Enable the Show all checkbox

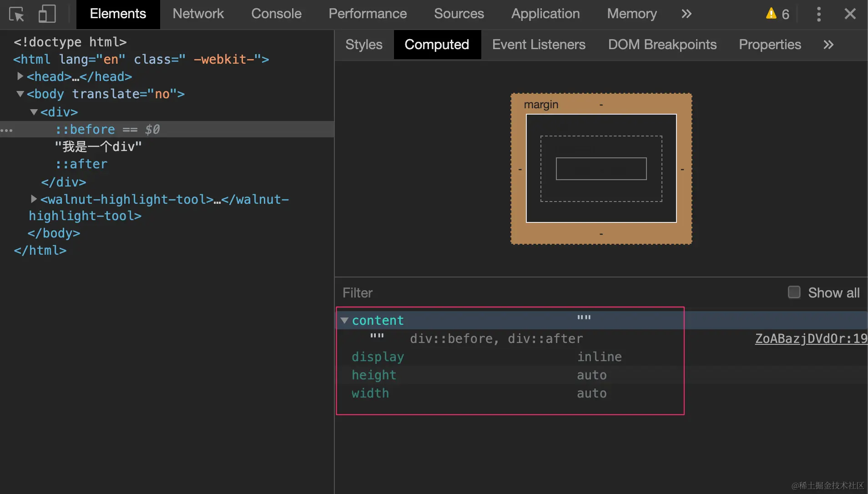[x=794, y=292]
